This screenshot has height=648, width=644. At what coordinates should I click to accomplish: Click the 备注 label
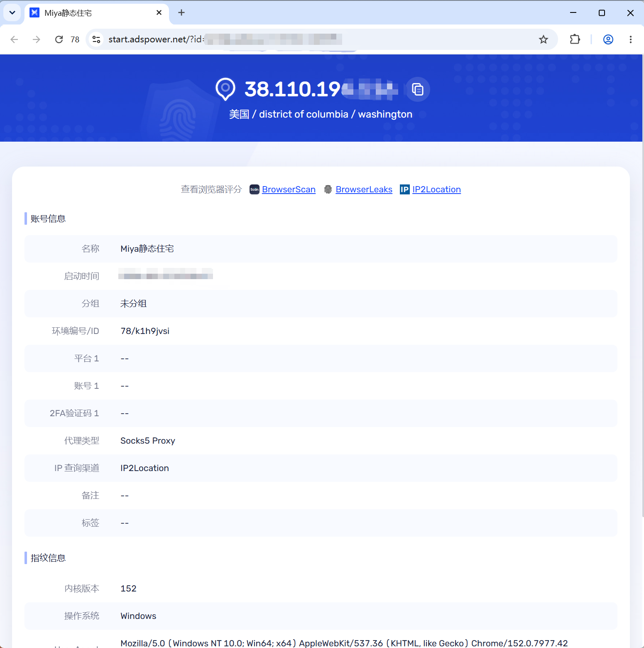(90, 496)
